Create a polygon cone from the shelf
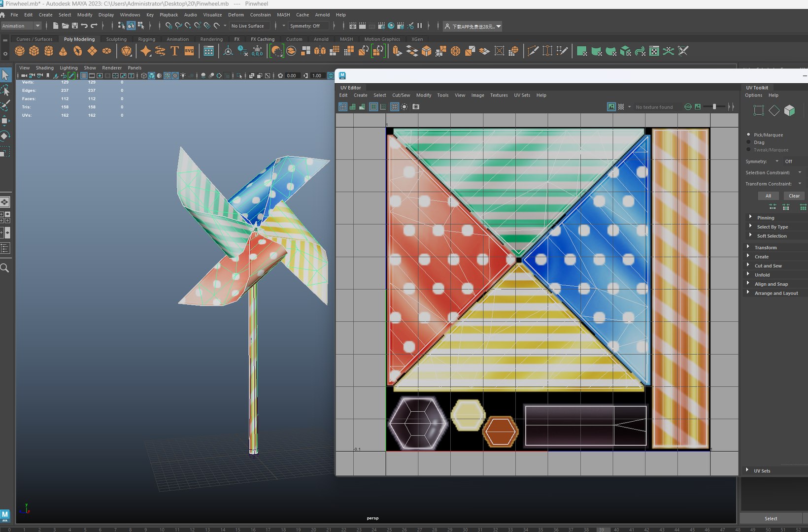 pos(63,51)
